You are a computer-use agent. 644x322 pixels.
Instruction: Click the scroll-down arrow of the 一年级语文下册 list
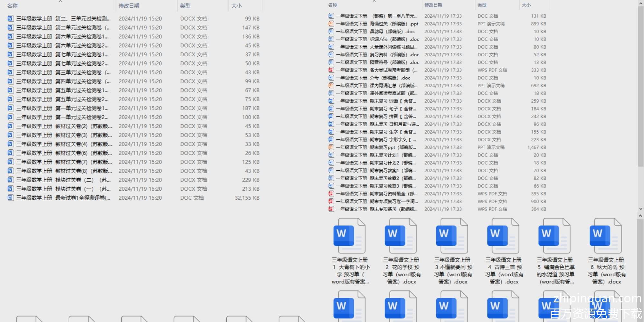pos(640,209)
